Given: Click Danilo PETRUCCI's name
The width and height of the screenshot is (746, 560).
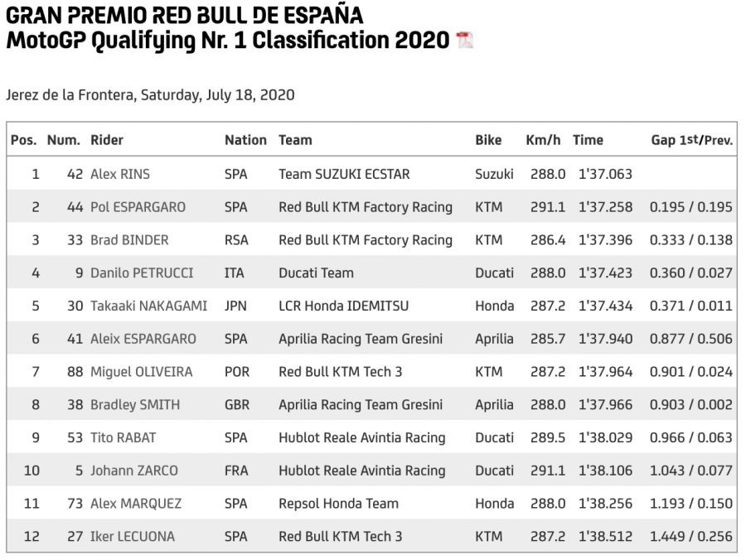Looking at the screenshot, I should click(x=141, y=273).
